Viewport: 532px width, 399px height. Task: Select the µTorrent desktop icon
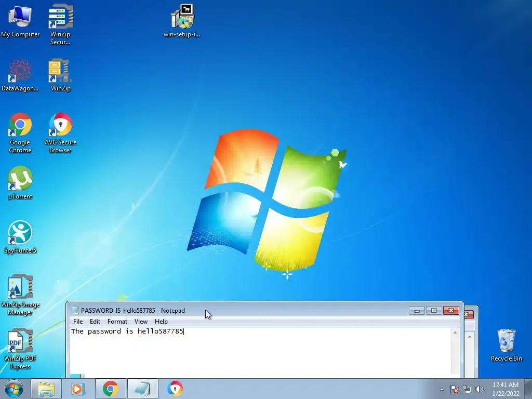pyautogui.click(x=20, y=183)
